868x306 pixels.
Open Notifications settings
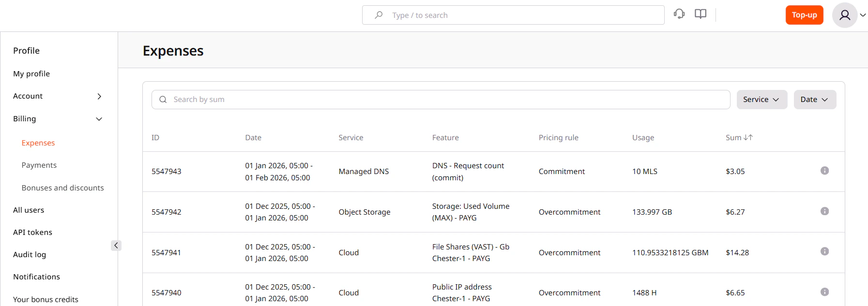point(36,277)
